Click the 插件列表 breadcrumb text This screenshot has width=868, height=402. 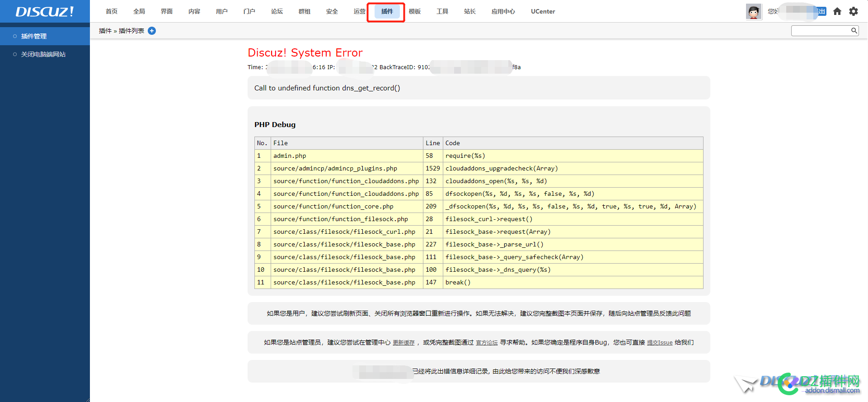[131, 31]
